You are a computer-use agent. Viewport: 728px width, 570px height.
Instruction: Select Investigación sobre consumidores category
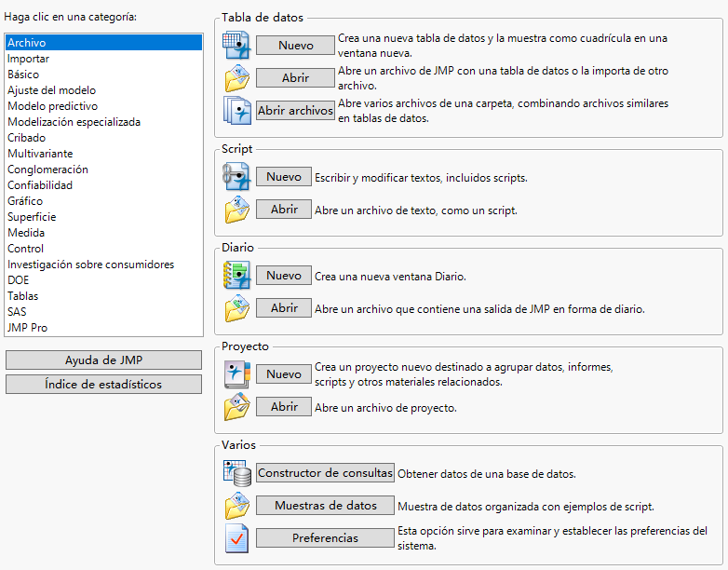(104, 264)
